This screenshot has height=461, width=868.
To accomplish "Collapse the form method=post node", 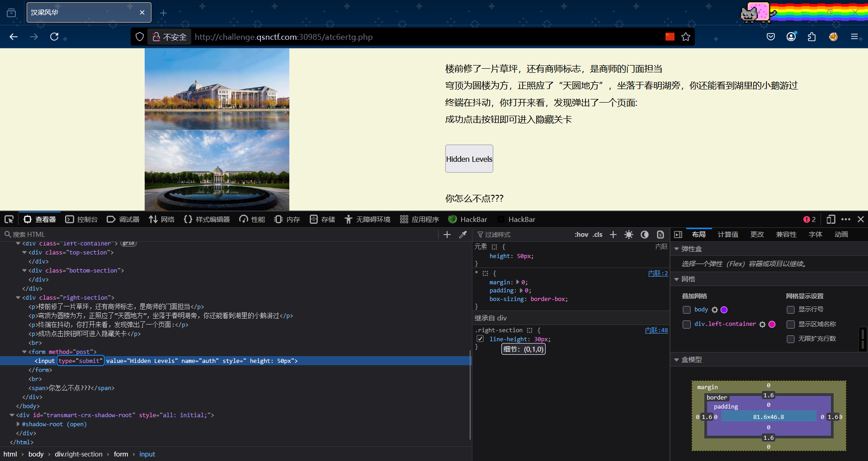I will pyautogui.click(x=24, y=352).
